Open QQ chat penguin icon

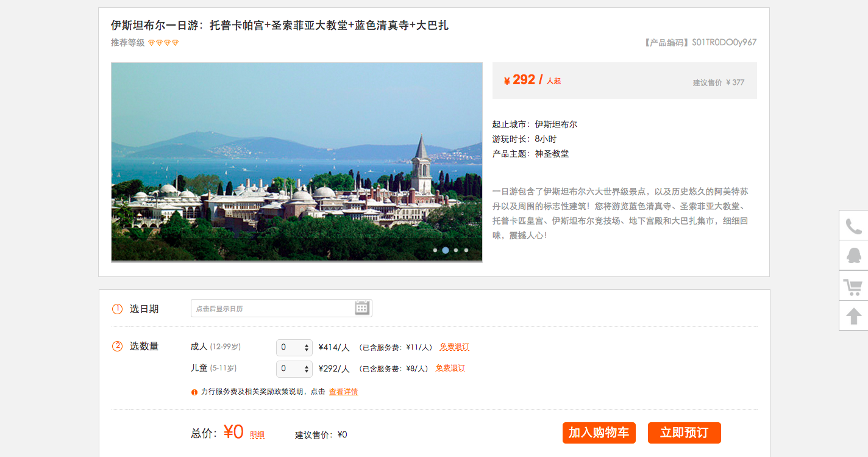[853, 256]
